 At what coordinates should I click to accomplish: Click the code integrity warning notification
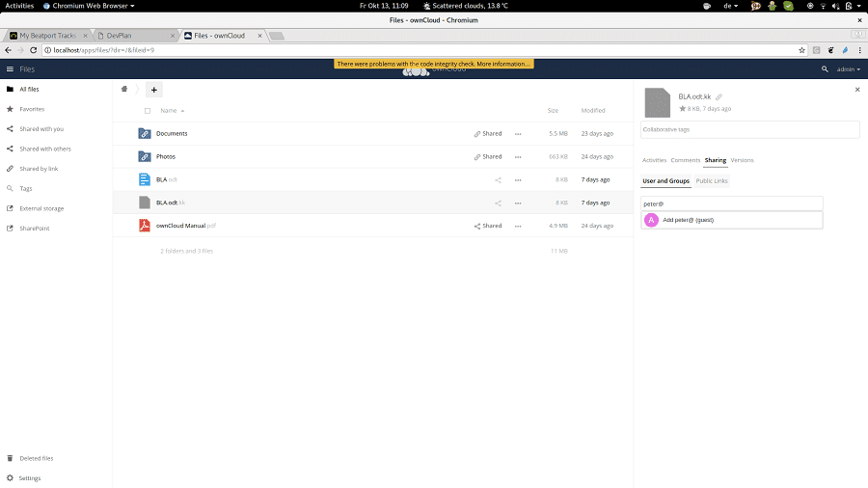[x=433, y=65]
